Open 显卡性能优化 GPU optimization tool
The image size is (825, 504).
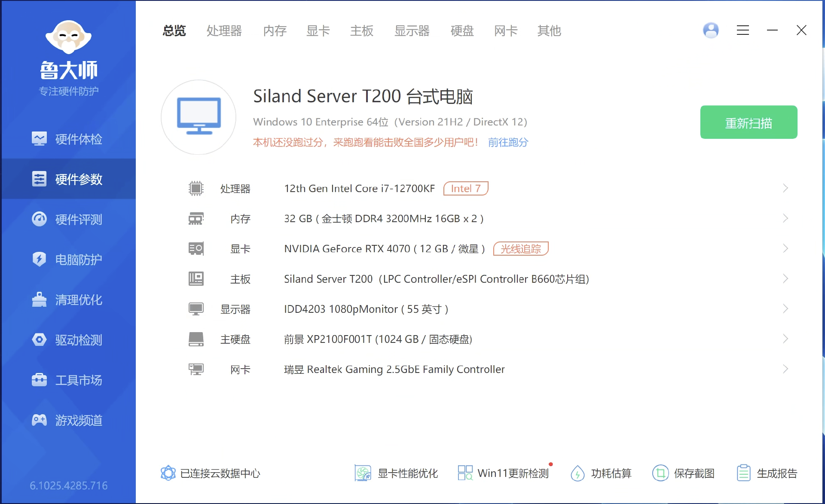[396, 473]
